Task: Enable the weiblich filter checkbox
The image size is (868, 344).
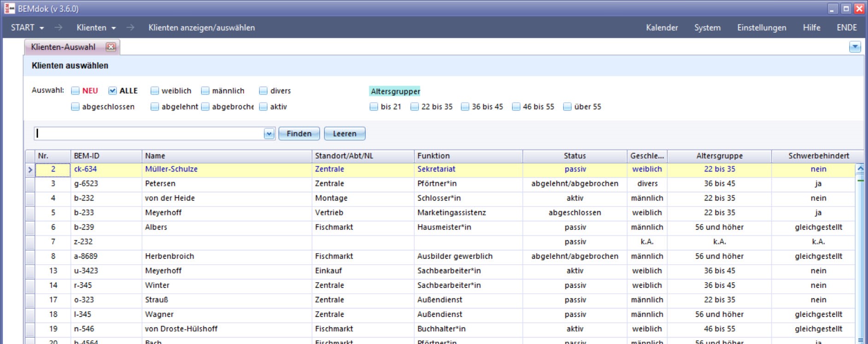Action: [x=155, y=91]
